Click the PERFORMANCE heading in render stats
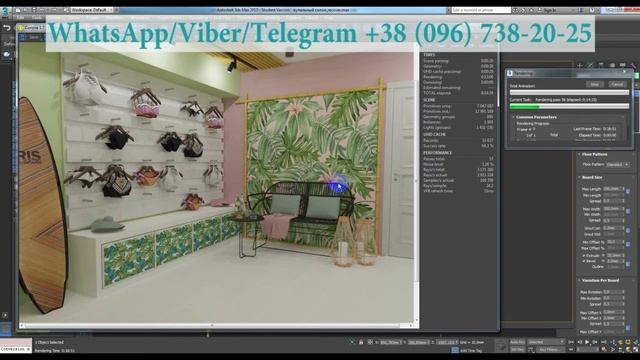640x360 pixels. (438, 153)
